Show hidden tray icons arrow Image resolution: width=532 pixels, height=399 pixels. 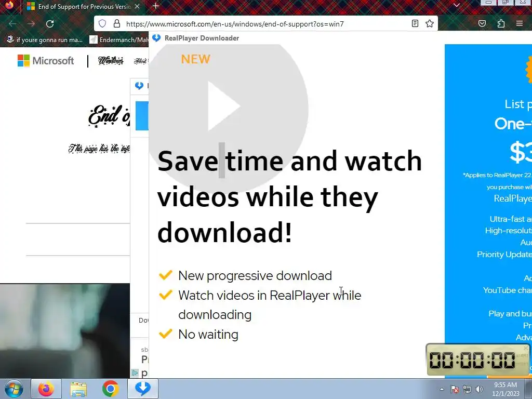pyautogui.click(x=442, y=389)
